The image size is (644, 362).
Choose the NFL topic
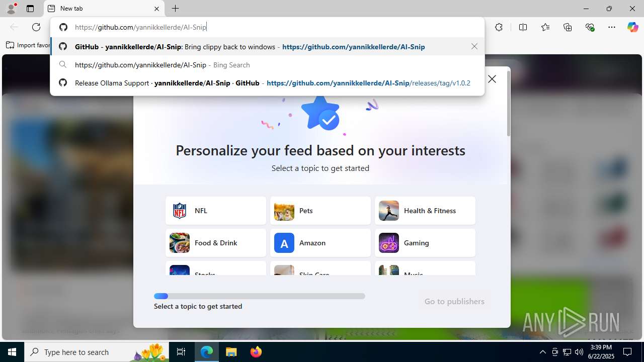click(216, 211)
